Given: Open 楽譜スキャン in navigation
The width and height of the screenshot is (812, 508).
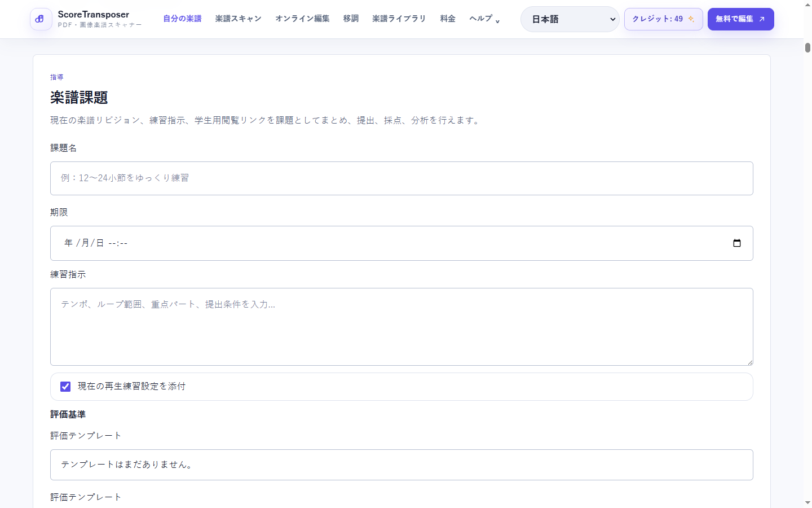Looking at the screenshot, I should tap(238, 19).
